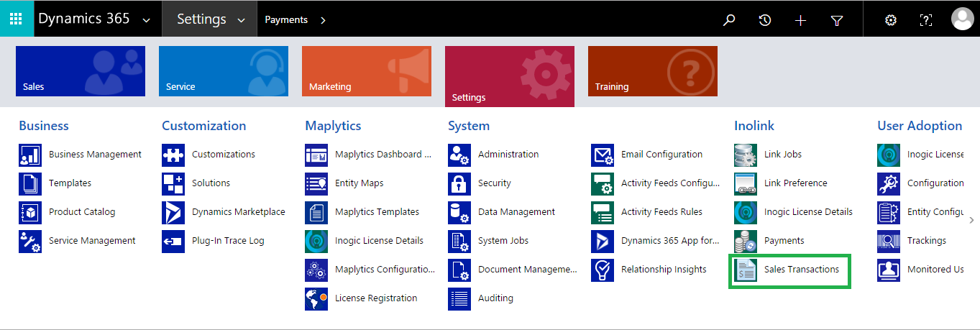Click the Security padlock icon

(x=459, y=183)
